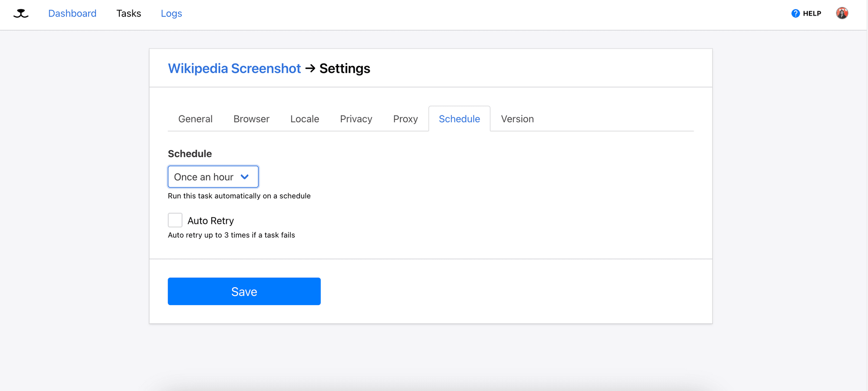
Task: Click the HELP text link
Action: point(812,13)
